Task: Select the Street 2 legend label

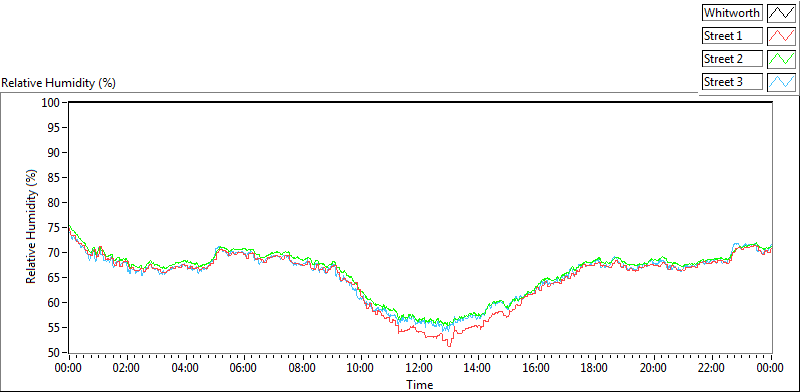Action: coord(732,59)
